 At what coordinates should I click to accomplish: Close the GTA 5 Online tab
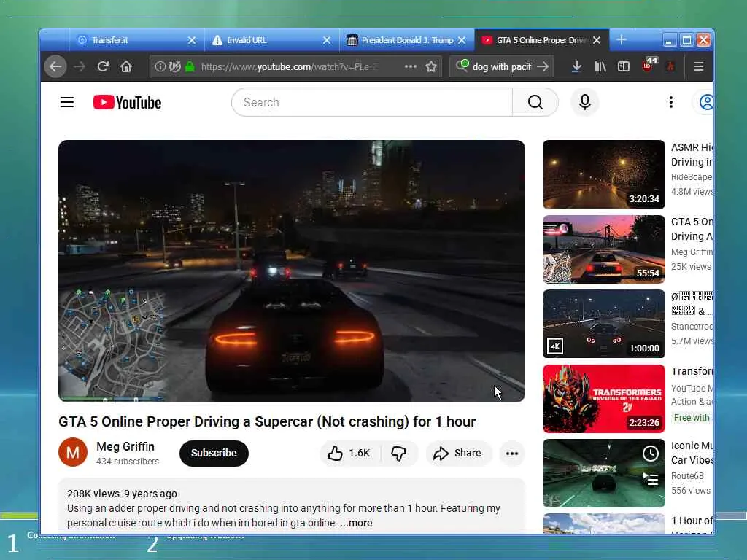click(597, 41)
